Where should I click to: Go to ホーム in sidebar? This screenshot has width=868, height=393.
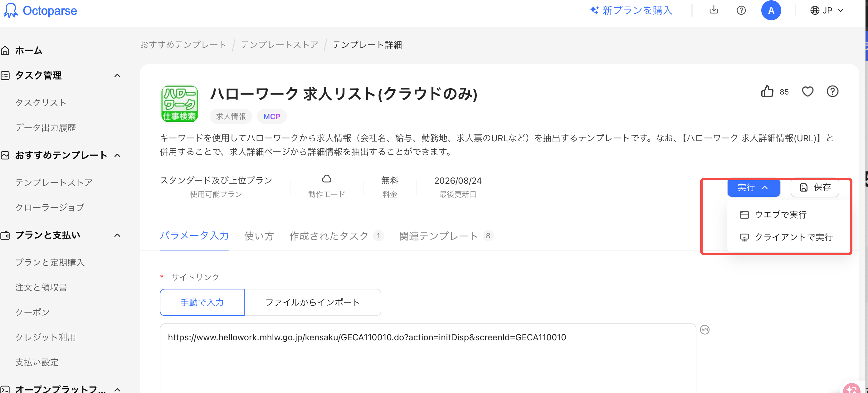(x=29, y=51)
